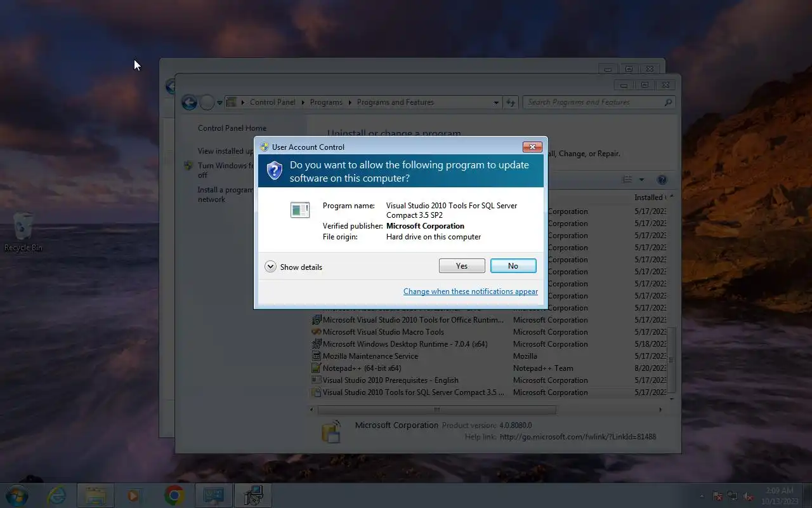Select Notepad++ (64-bit x64) row
The image size is (812, 508).
tap(488, 368)
